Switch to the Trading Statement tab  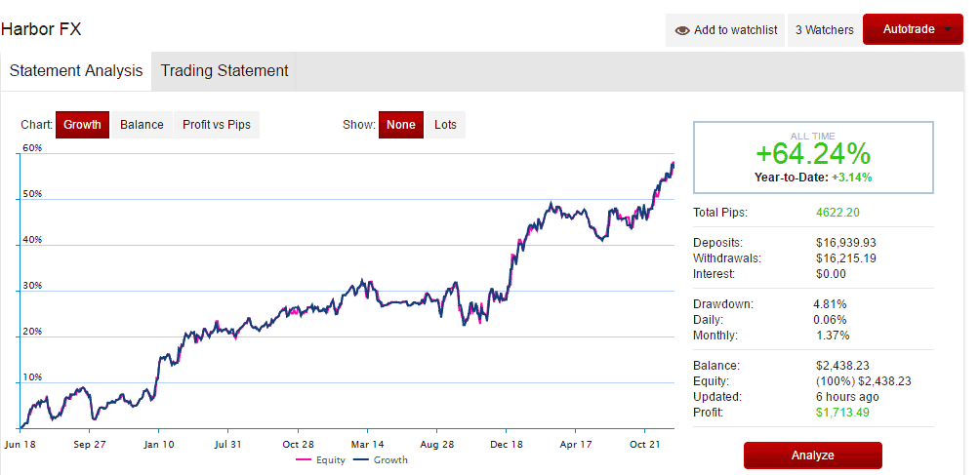225,71
